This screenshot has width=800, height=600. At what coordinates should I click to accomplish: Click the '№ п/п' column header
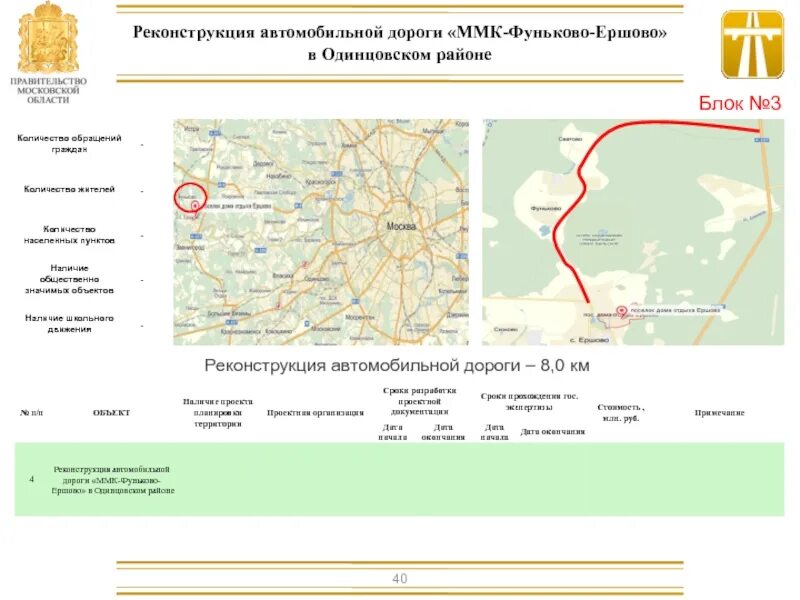(32, 412)
